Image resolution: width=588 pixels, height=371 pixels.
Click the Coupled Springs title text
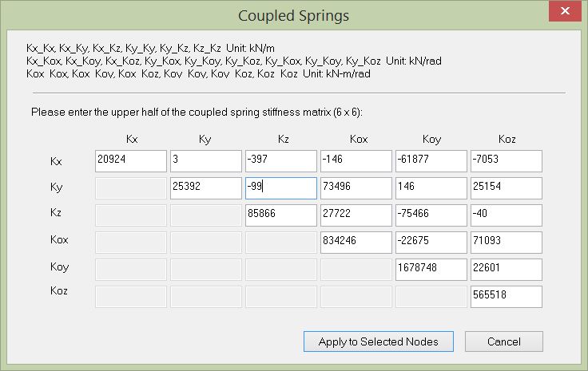(x=294, y=16)
